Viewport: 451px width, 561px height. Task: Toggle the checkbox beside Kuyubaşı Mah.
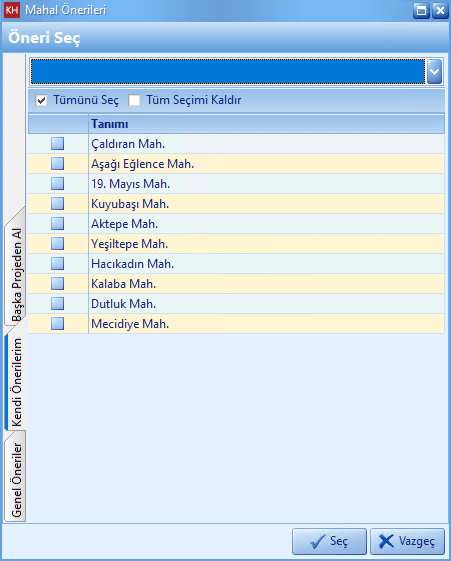tap(57, 204)
